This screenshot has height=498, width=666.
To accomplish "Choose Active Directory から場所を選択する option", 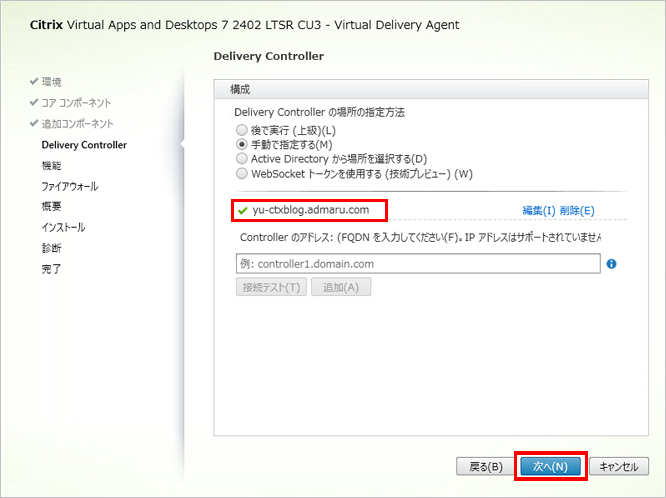I will point(241,159).
